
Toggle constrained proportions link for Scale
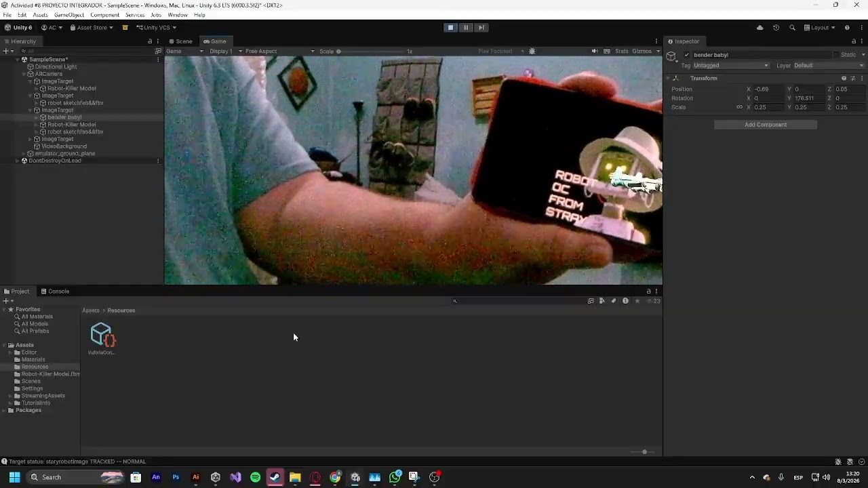pyautogui.click(x=739, y=107)
